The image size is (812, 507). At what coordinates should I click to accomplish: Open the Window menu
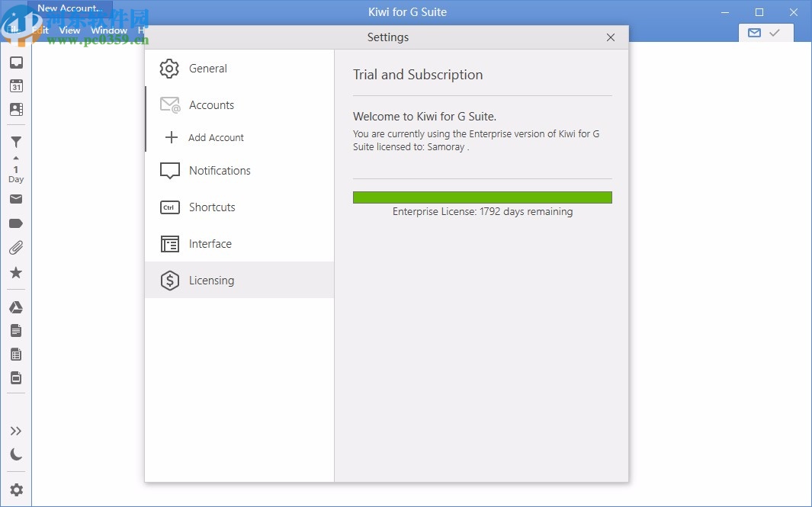pos(109,30)
